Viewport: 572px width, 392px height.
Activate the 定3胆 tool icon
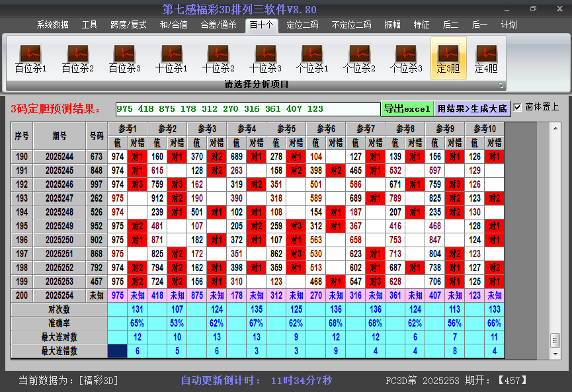tap(448, 58)
